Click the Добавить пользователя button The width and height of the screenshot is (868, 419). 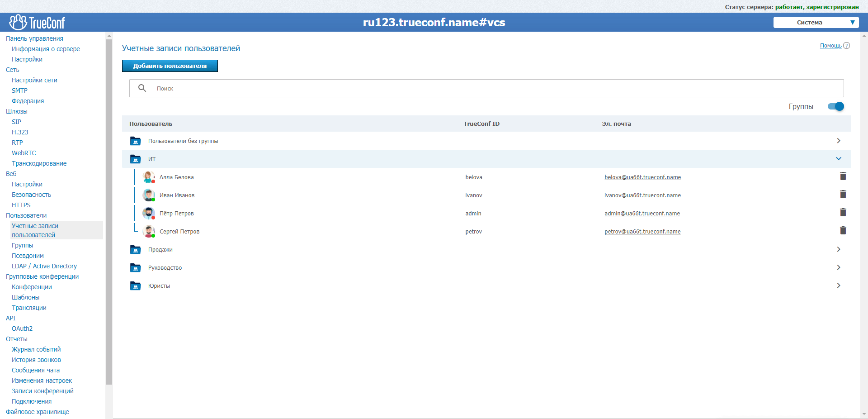coord(170,66)
